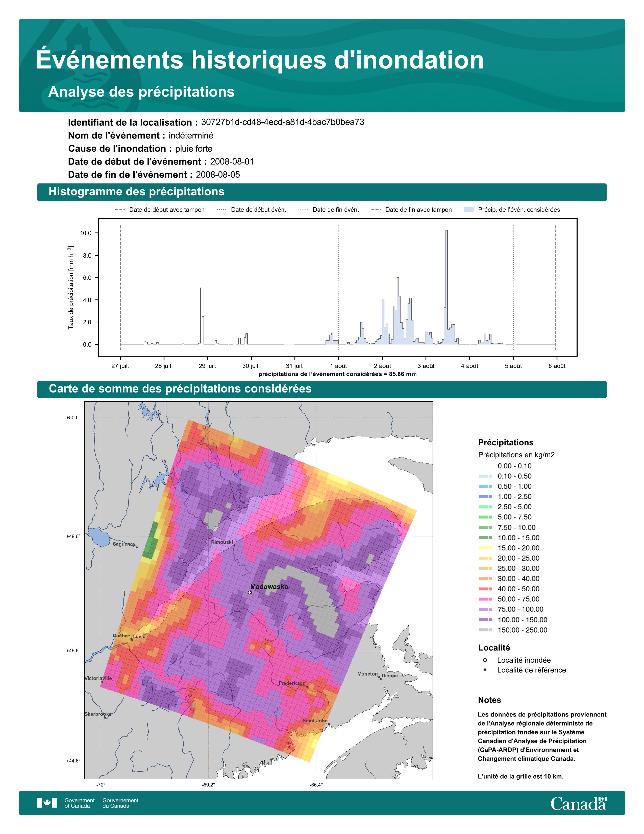Click the +50.6° latitude label
Screen dimensions: 644x834
point(73,418)
